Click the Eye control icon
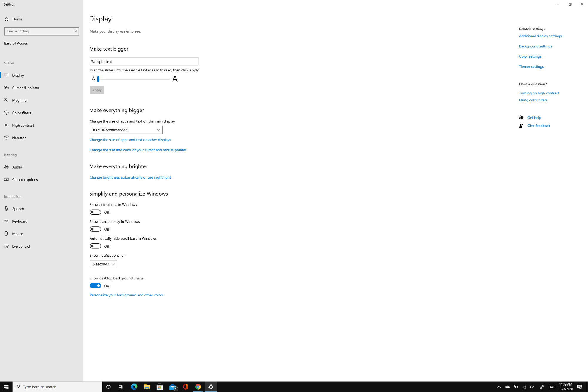This screenshot has width=588, height=392. coord(6,246)
